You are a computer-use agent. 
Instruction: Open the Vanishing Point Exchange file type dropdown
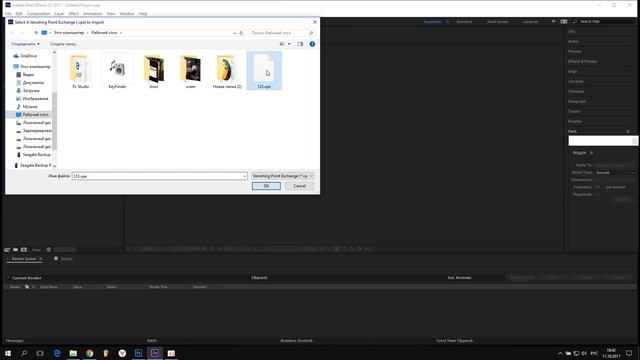(282, 176)
